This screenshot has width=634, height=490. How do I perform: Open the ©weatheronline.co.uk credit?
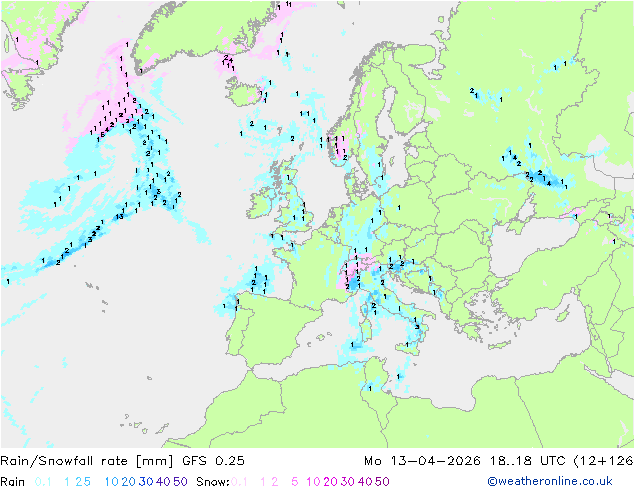[x=550, y=482]
